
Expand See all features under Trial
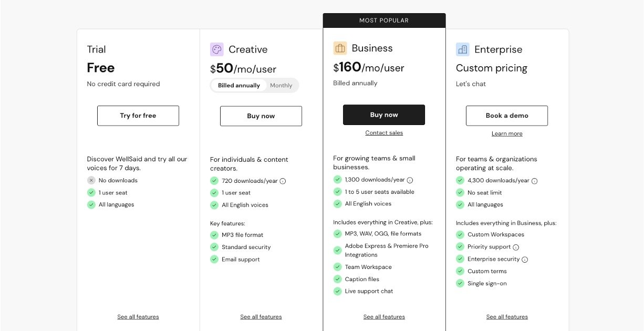coord(138,317)
